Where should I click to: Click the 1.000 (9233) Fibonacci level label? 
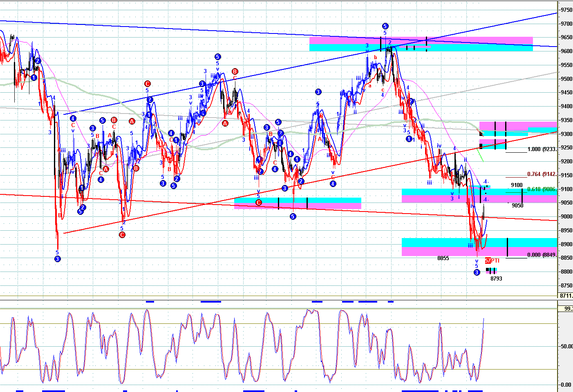[x=542, y=149]
